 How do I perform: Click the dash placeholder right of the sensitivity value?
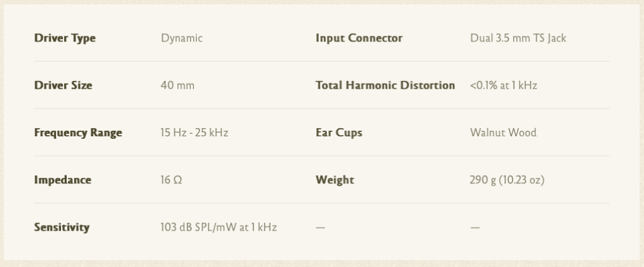click(x=320, y=227)
